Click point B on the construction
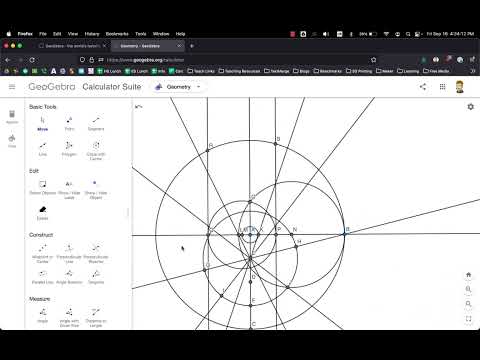This screenshot has width=480, height=360. coord(345,234)
